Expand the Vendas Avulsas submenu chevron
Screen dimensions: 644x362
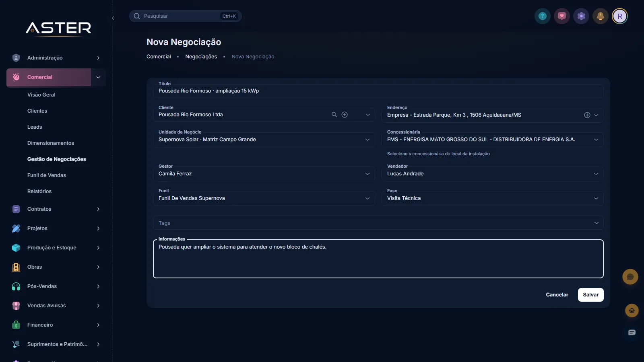coord(98,306)
